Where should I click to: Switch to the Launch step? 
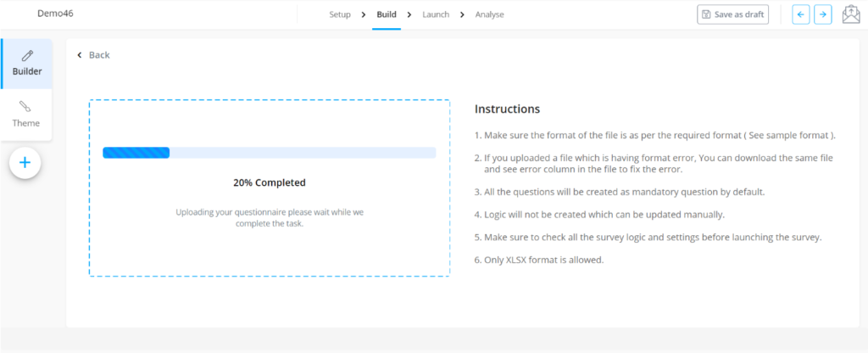coord(436,14)
